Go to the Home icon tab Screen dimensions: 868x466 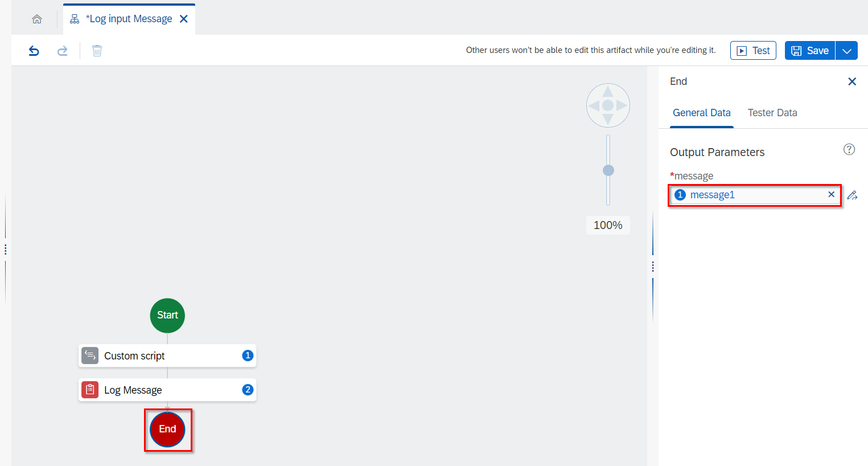[x=37, y=19]
